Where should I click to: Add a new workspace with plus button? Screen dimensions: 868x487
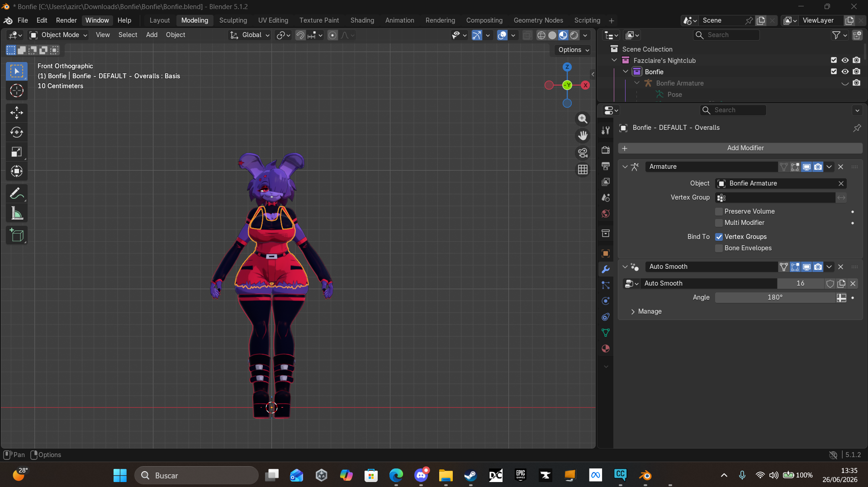coord(612,21)
